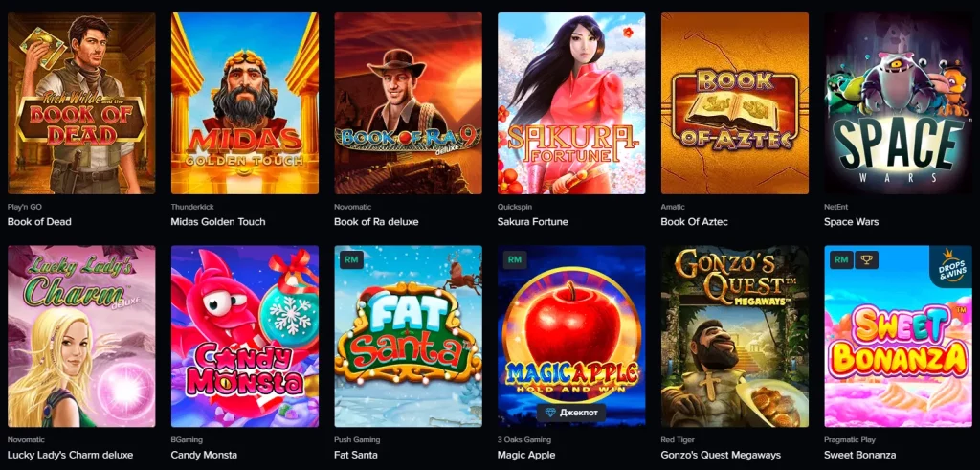The height and width of the screenshot is (470, 980).
Task: Open the Midas Golden Touch thumbnail
Action: tap(245, 103)
